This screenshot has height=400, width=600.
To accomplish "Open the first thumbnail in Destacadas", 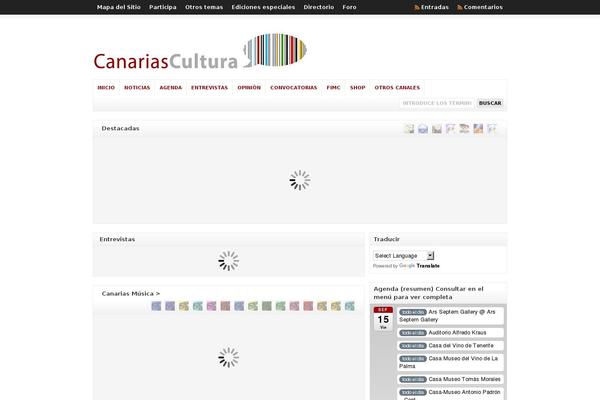I will [x=409, y=129].
